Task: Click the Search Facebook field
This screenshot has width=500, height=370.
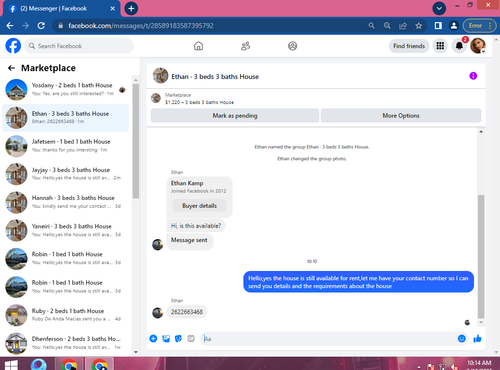Action: coord(79,46)
